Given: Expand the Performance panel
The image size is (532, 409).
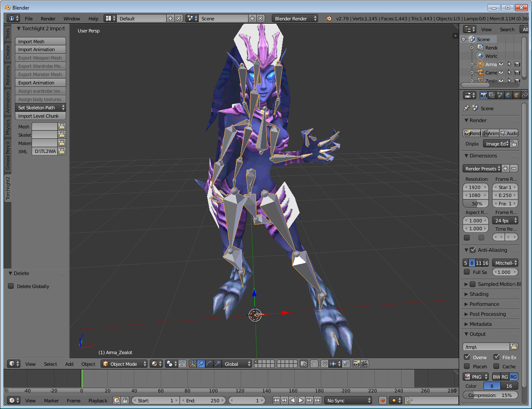Looking at the screenshot, I should pyautogui.click(x=484, y=304).
